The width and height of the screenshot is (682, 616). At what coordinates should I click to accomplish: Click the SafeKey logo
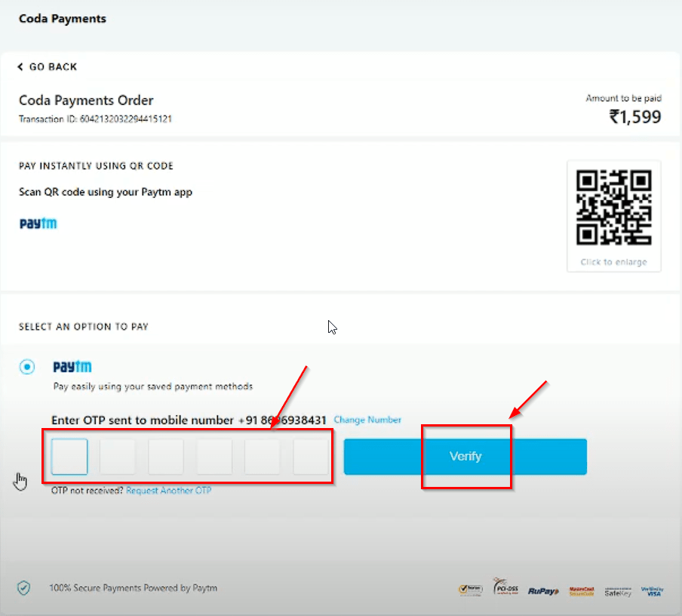(x=618, y=591)
